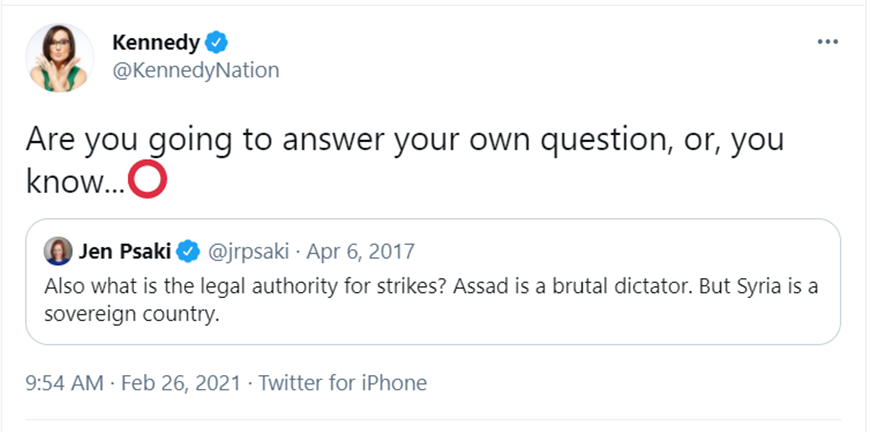This screenshot has height=432, width=875.
Task: Click the Feb 26, 2021 date
Action: click(x=183, y=382)
